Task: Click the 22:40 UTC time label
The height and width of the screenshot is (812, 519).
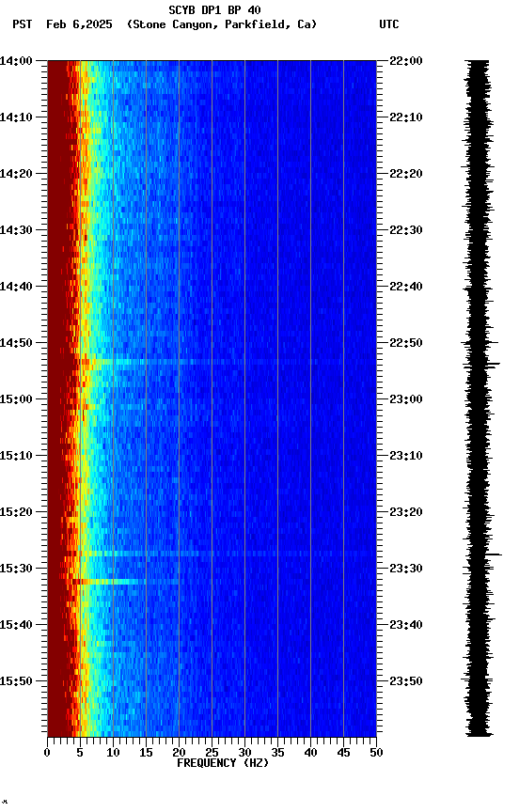Action: coord(406,287)
